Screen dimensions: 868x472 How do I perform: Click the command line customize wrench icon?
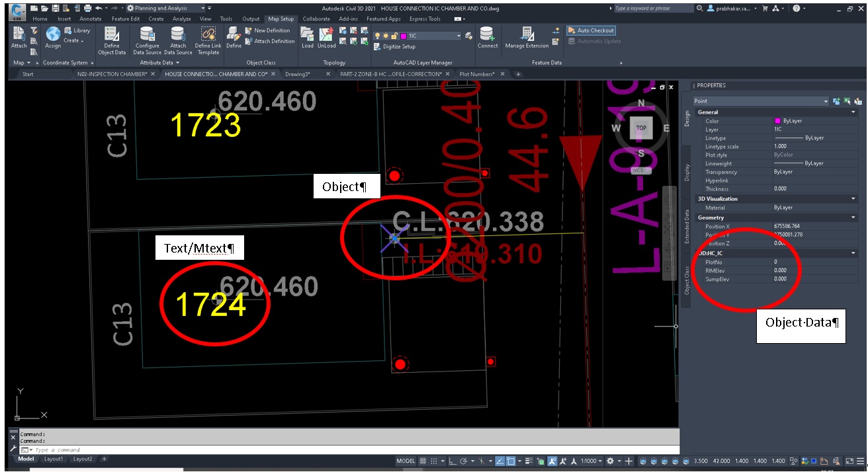[13, 449]
